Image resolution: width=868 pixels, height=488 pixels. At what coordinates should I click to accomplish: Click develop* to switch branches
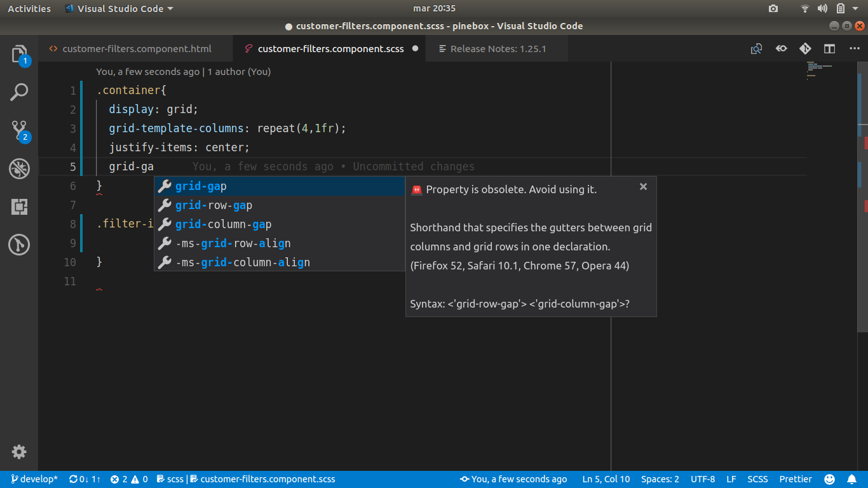click(x=34, y=479)
